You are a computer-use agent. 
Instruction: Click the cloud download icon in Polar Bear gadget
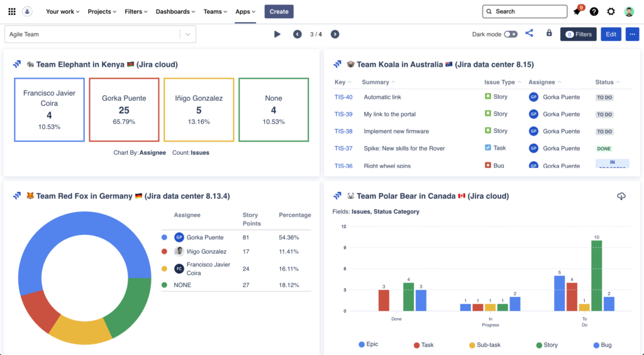pyautogui.click(x=621, y=196)
